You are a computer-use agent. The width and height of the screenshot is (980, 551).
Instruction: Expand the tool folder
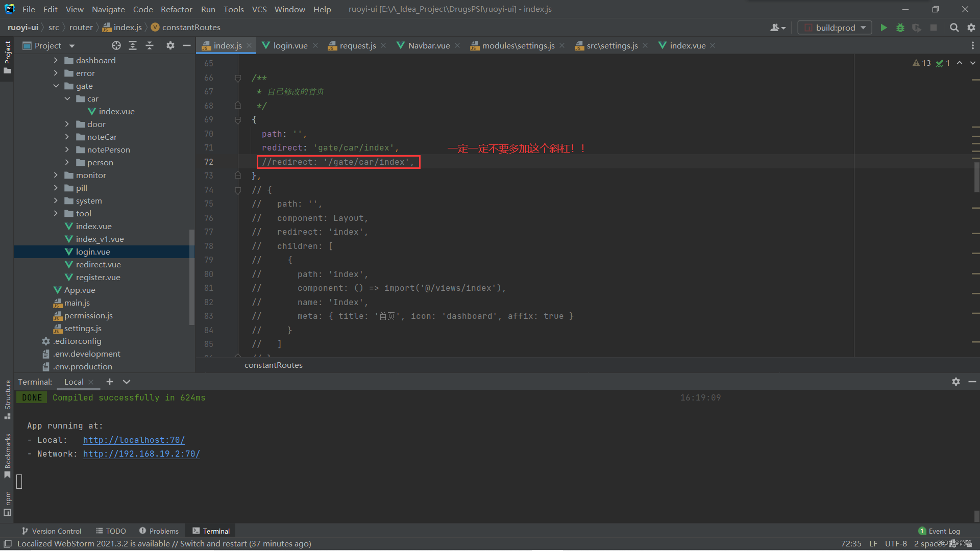point(56,213)
